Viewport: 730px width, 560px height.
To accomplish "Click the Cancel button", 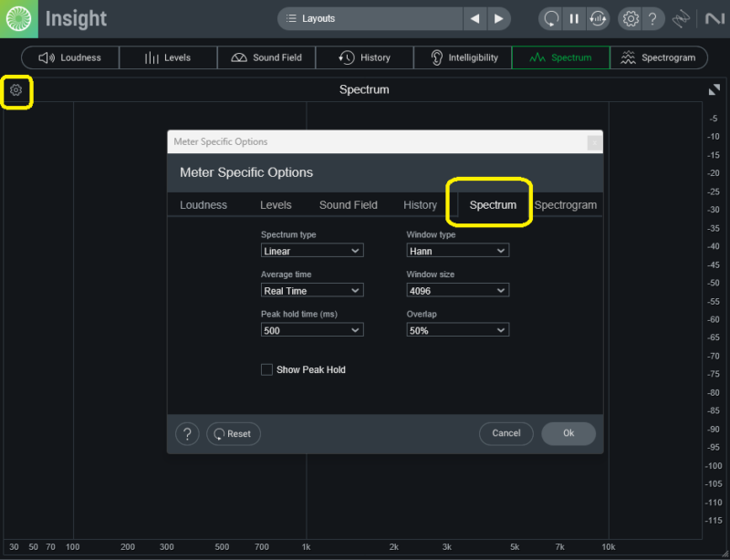I will [x=506, y=433].
